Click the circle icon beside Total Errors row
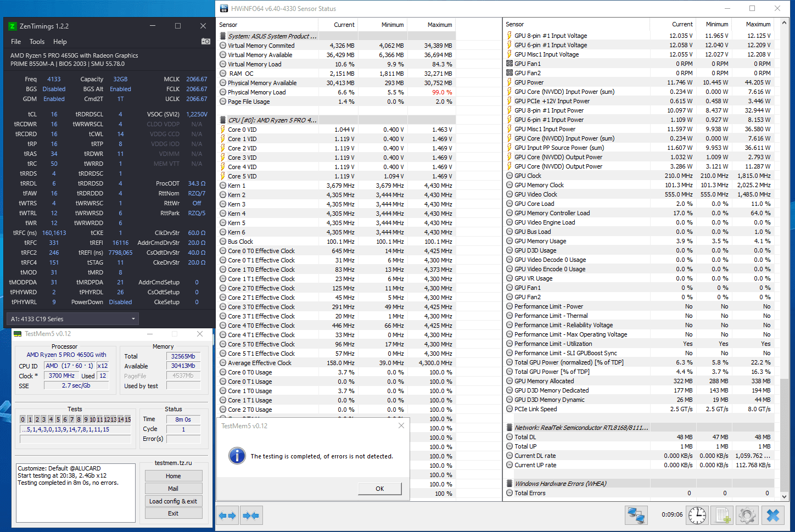The height and width of the screenshot is (532, 795). pos(510,493)
